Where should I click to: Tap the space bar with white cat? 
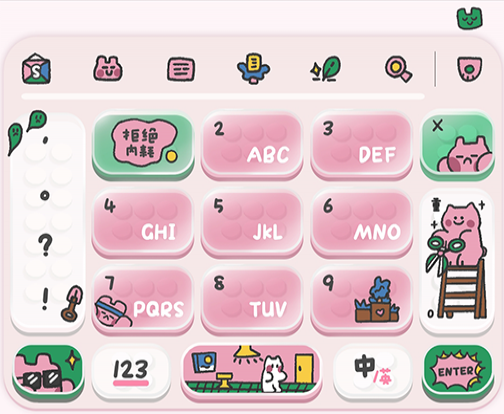coord(252,371)
